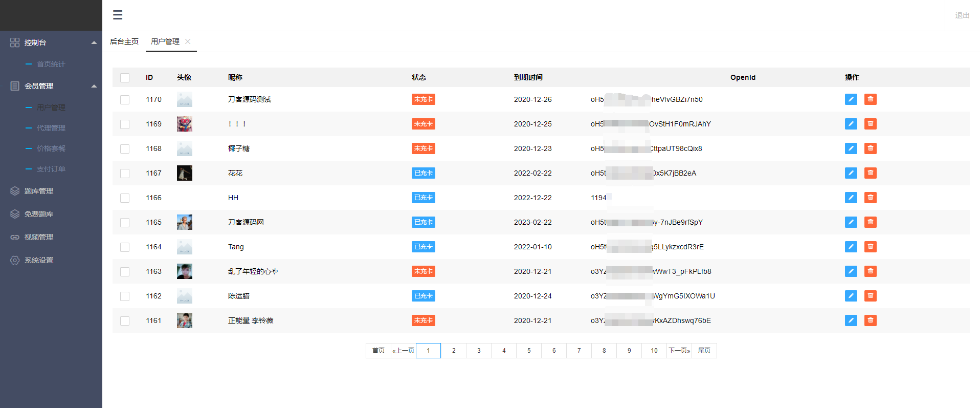The image size is (980, 408).
Task: Go to 首页统计 in sidebar
Action: tap(51, 64)
